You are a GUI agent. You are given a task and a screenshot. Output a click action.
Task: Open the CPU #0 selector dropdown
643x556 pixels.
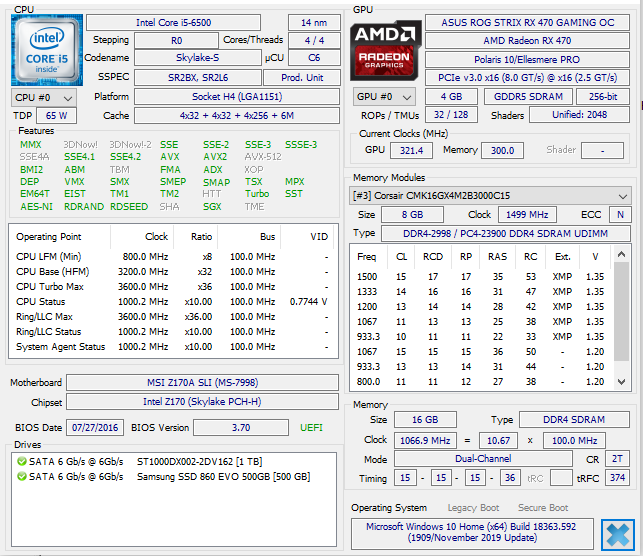pos(44,98)
